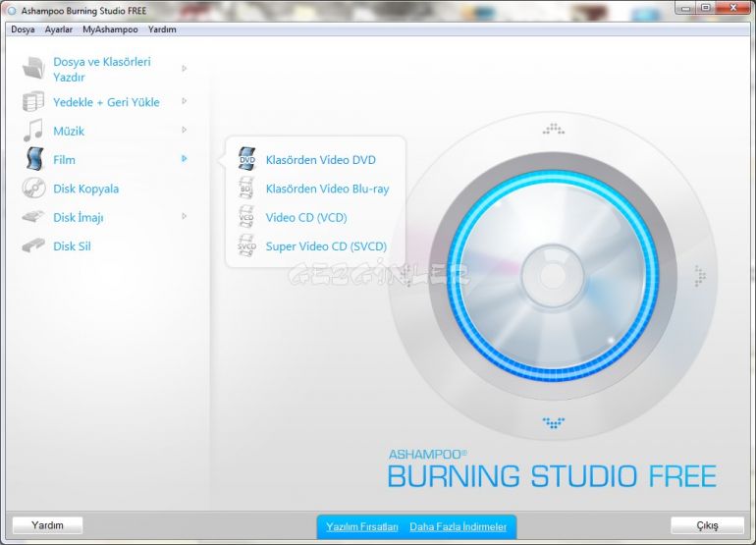Image resolution: width=756 pixels, height=545 pixels.
Task: Click the Ashampoo app icon in title bar
Action: (x=12, y=11)
